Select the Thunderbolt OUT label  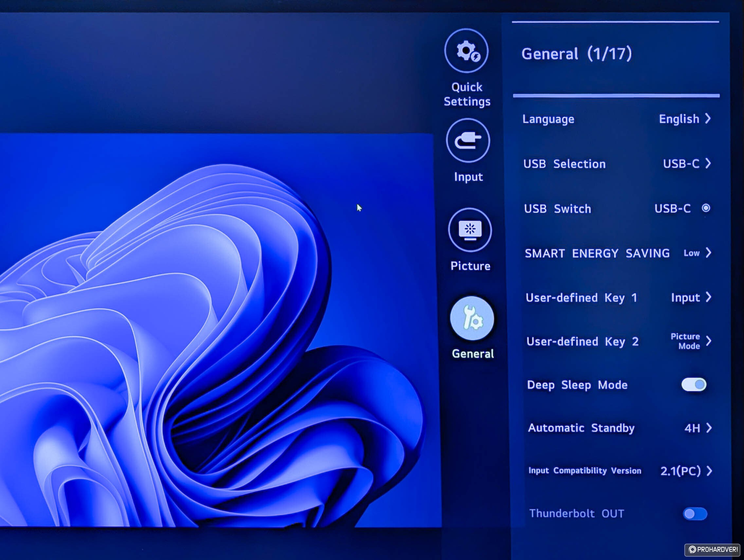[576, 514]
